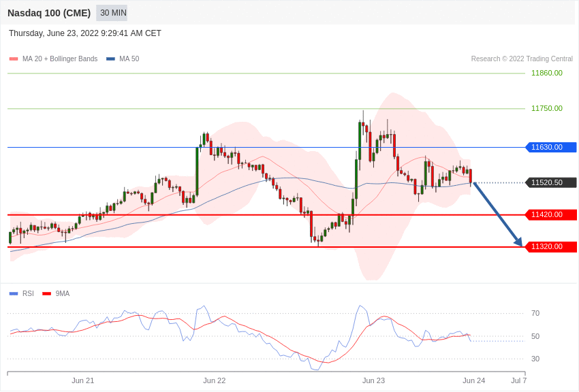Click the RSI 50 level label
Screen dimensions: 579x392
coord(535,336)
